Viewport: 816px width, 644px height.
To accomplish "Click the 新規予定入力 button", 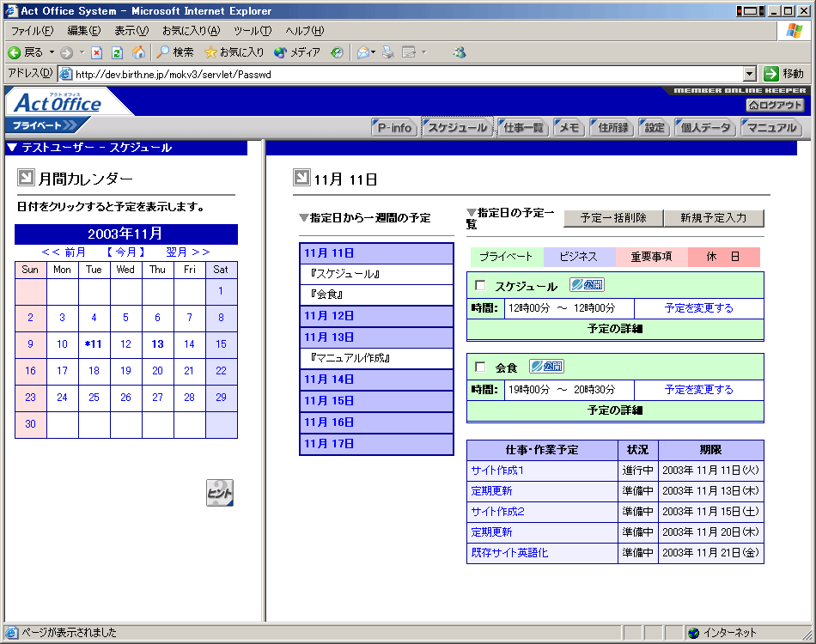I will [713, 218].
